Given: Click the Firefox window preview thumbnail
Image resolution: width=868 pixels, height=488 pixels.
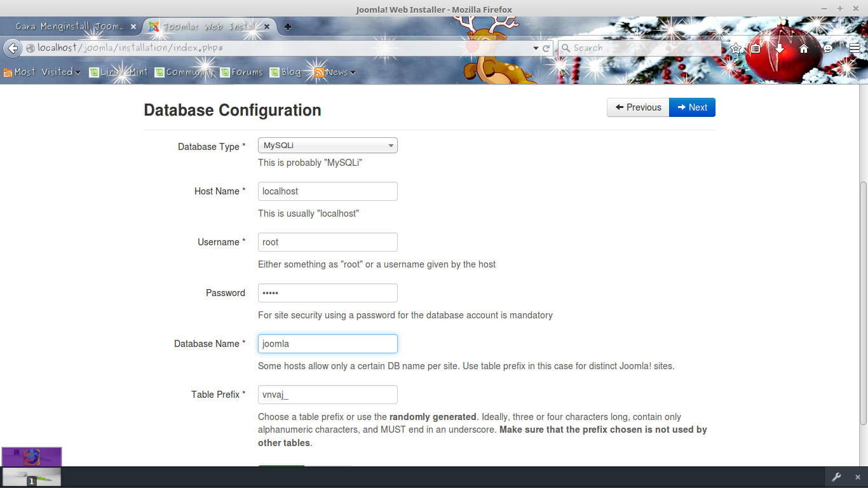Looking at the screenshot, I should point(32,457).
